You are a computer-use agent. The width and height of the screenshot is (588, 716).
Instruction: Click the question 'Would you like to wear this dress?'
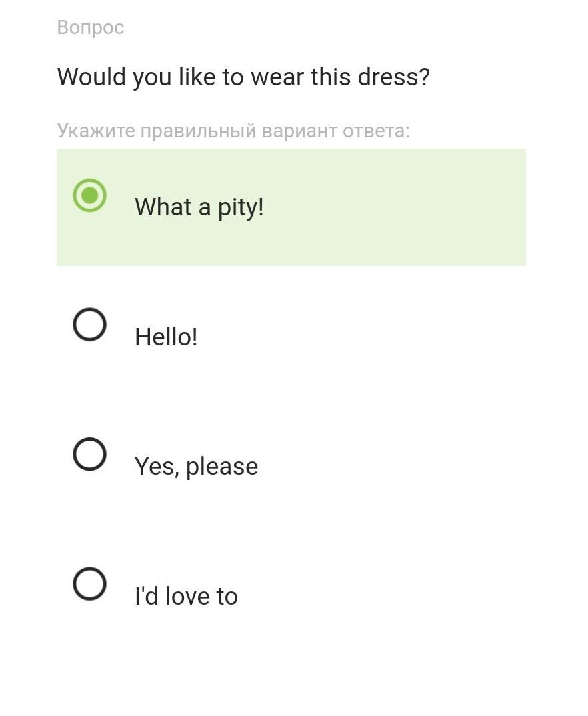243,77
